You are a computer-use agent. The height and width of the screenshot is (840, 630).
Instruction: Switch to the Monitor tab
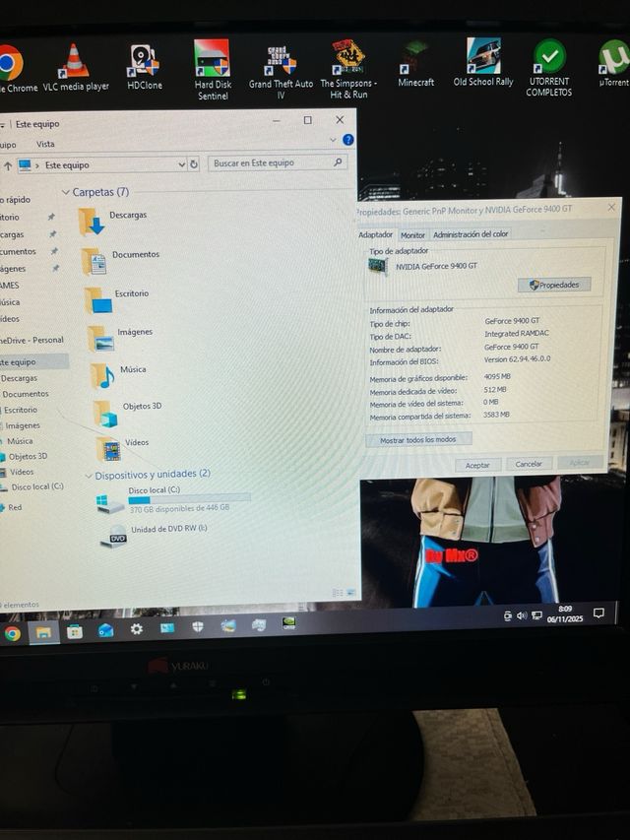coord(412,234)
